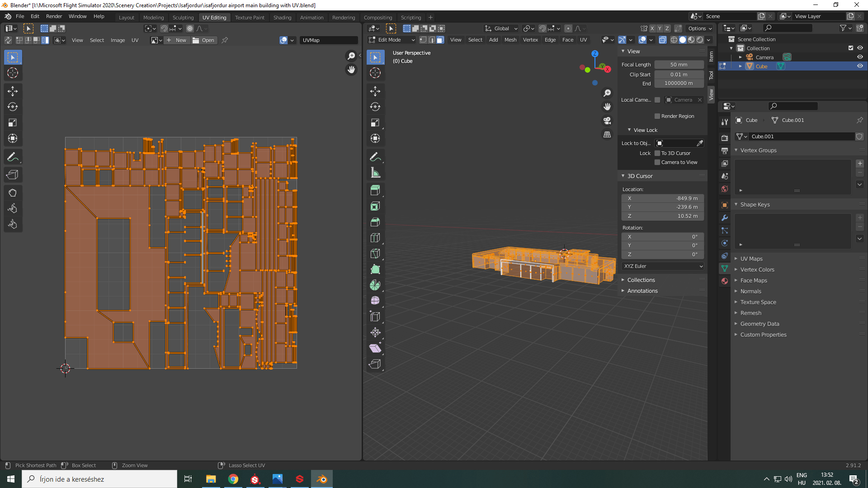This screenshot has width=868, height=488.
Task: Expand the UV Maps panel
Action: [x=751, y=258]
